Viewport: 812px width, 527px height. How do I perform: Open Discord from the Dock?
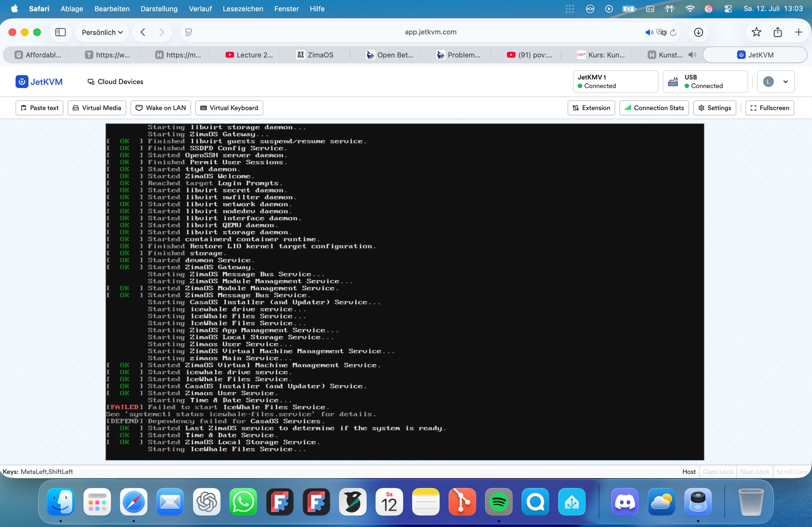coord(625,502)
